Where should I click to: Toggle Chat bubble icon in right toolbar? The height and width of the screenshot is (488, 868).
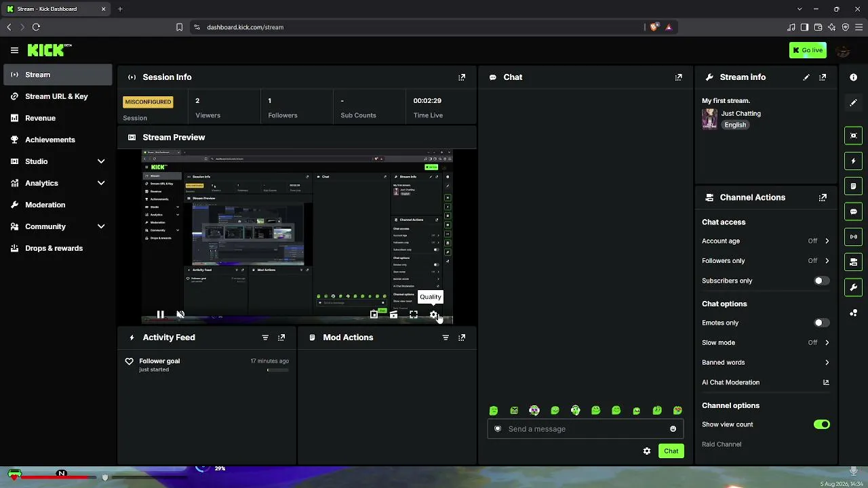[854, 211]
